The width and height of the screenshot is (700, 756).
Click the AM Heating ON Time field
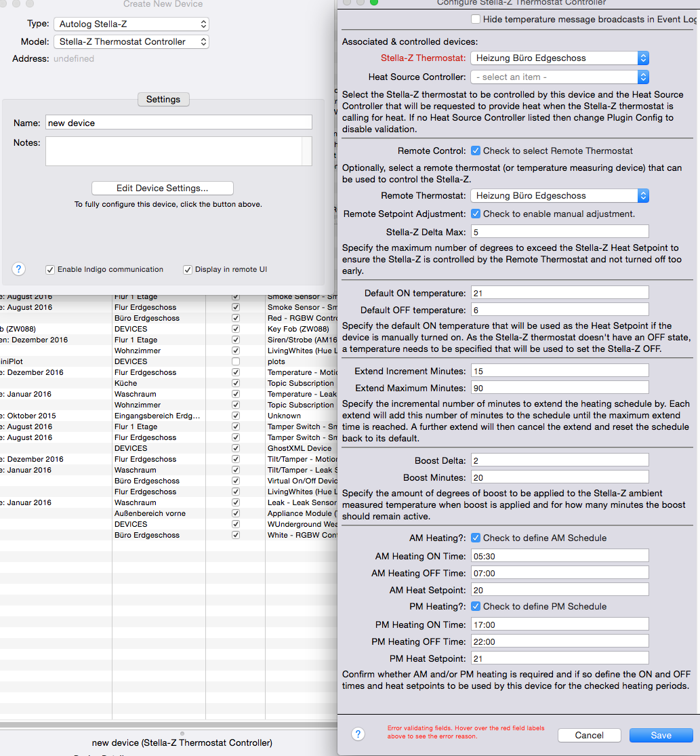pos(560,556)
